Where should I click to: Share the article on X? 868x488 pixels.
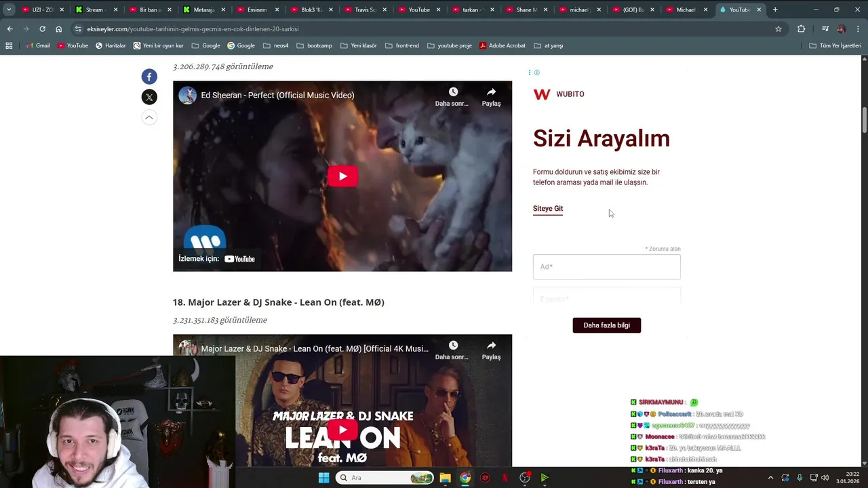(149, 97)
